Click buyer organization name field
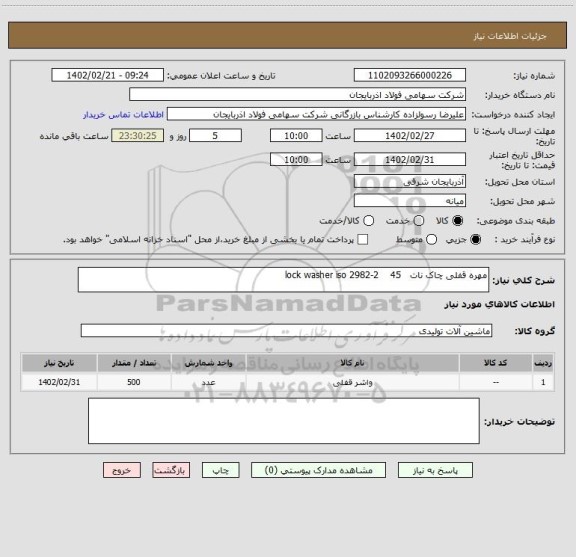Screen dimensions: 576x557 (x=298, y=95)
